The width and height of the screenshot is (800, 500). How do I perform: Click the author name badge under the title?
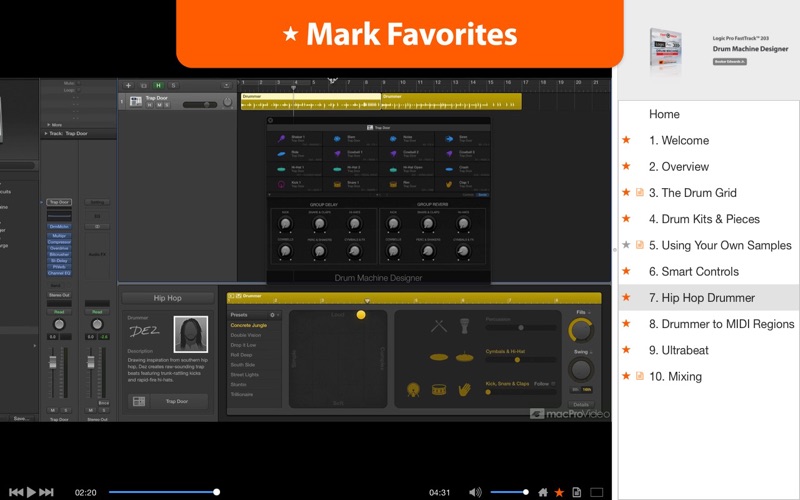[x=730, y=61]
